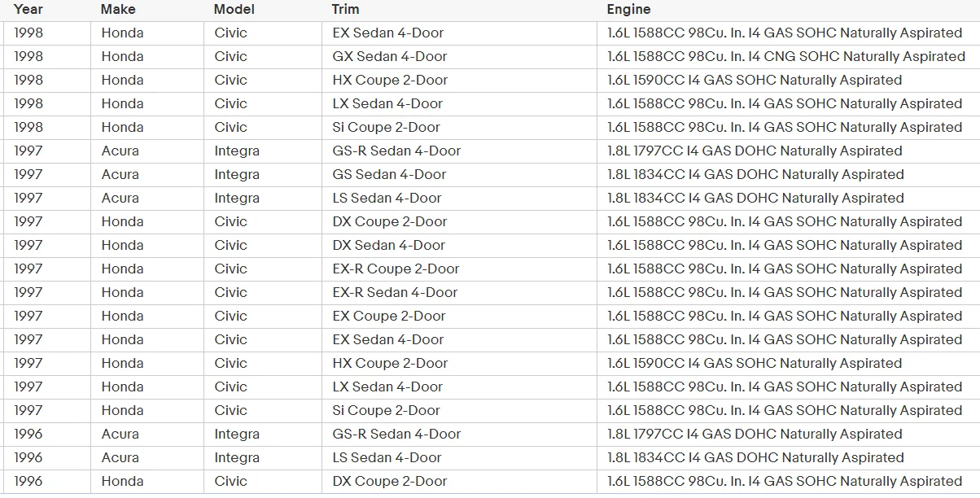Click the 1997 DX Sedan 4-Door cell

tap(459, 246)
